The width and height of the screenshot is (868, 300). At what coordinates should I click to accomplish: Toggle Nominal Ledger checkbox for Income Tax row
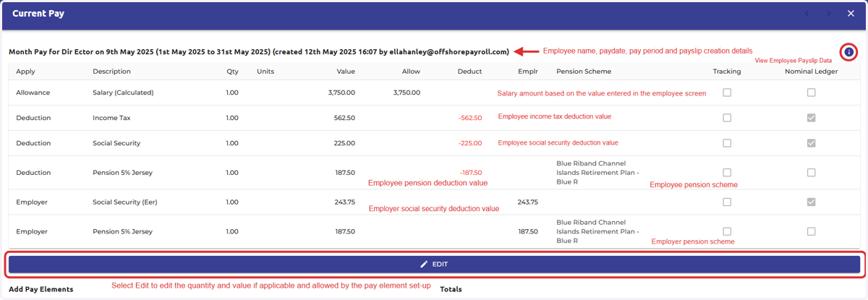click(811, 118)
